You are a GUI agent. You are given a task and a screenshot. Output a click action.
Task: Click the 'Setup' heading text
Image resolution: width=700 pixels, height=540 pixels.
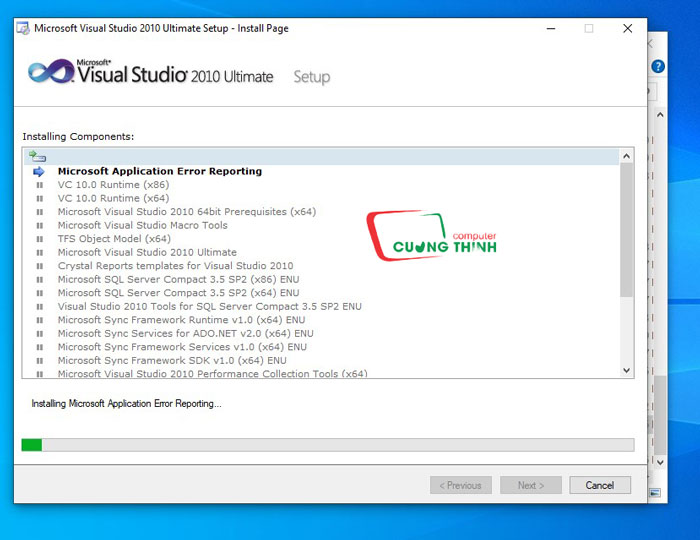tap(312, 77)
